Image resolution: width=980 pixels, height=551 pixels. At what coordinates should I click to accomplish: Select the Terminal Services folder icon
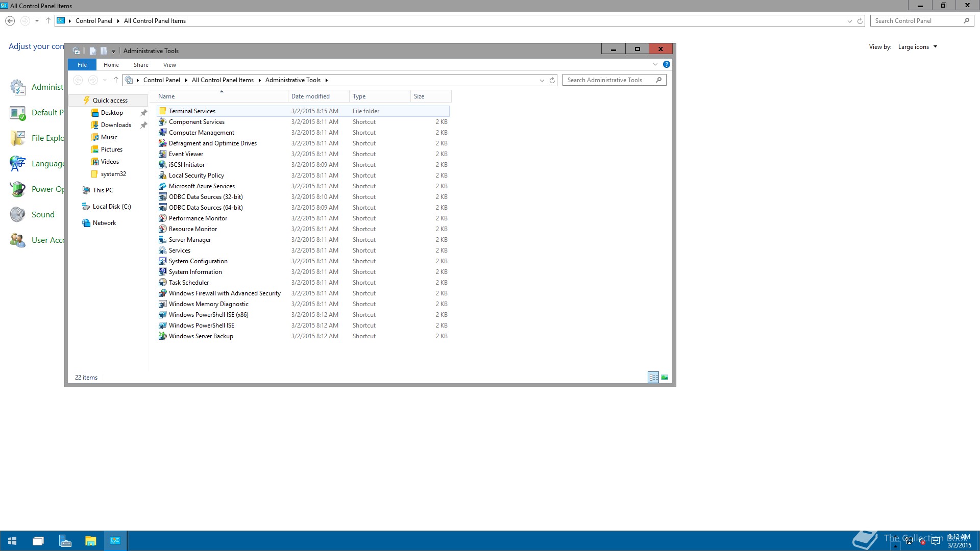tap(162, 111)
